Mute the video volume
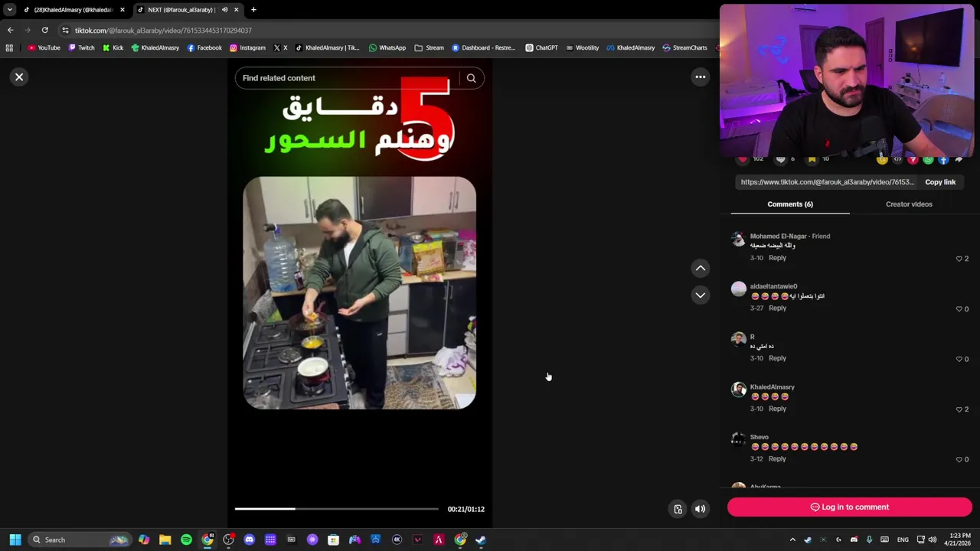Viewport: 980px width, 551px height. click(x=700, y=509)
